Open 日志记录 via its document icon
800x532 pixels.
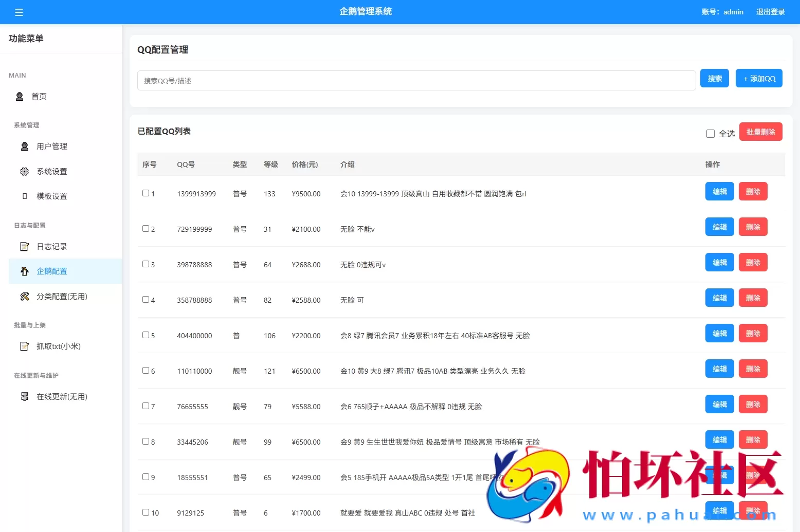[x=24, y=246]
